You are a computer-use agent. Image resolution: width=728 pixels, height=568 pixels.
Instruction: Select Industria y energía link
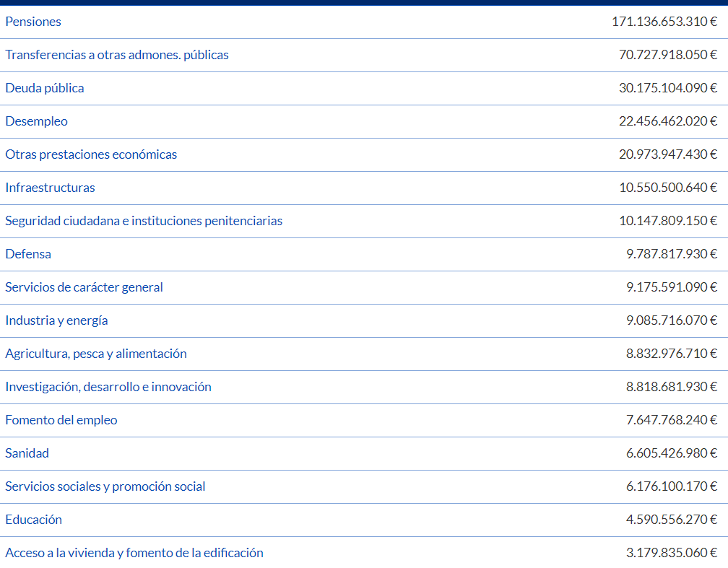[x=56, y=320]
